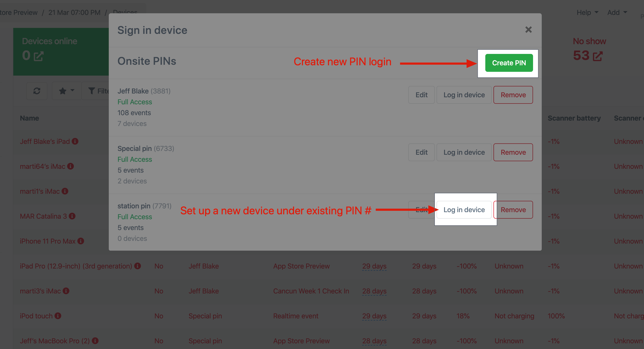Log in device under Special pin
Viewport: 644px width, 349px height.
click(x=464, y=152)
